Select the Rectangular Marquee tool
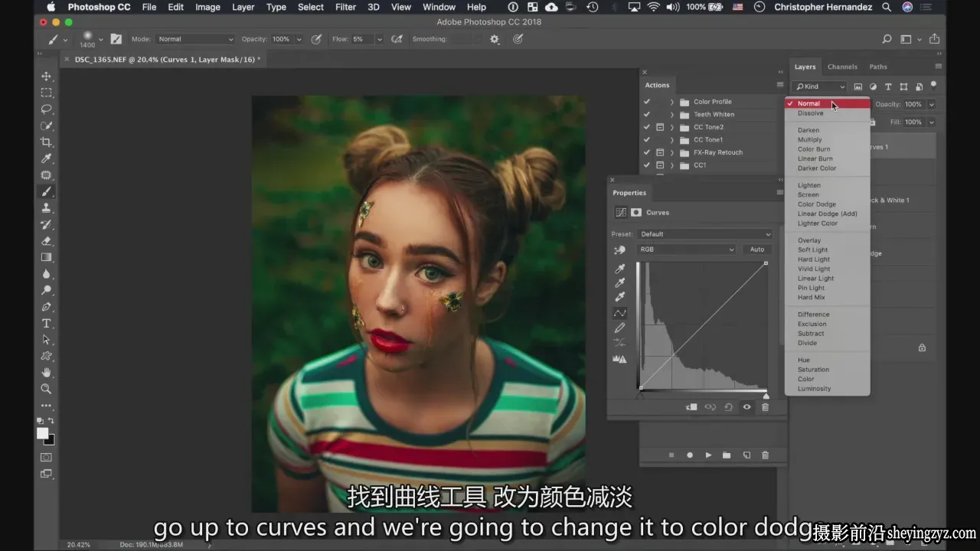Image resolution: width=980 pixels, height=551 pixels. point(46,93)
